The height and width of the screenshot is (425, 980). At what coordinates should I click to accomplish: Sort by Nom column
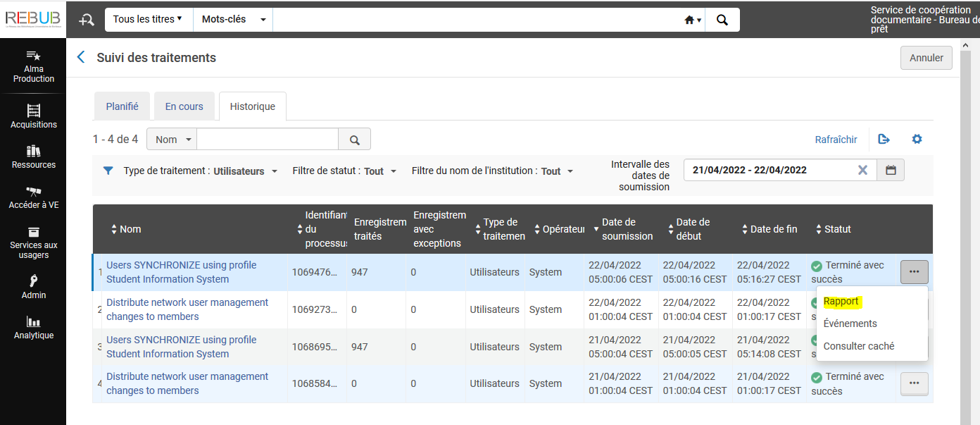pos(126,229)
